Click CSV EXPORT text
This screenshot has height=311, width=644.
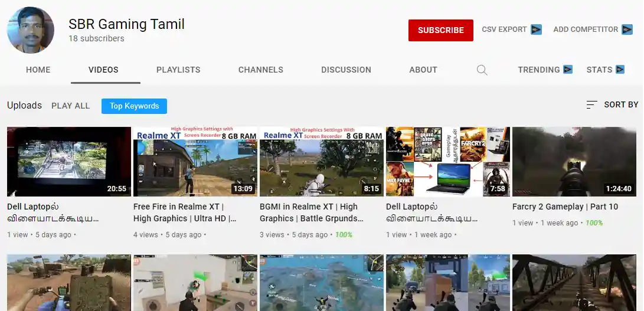504,30
